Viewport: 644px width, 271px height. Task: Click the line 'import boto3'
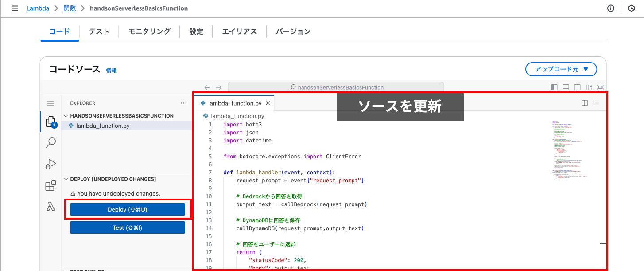point(243,125)
